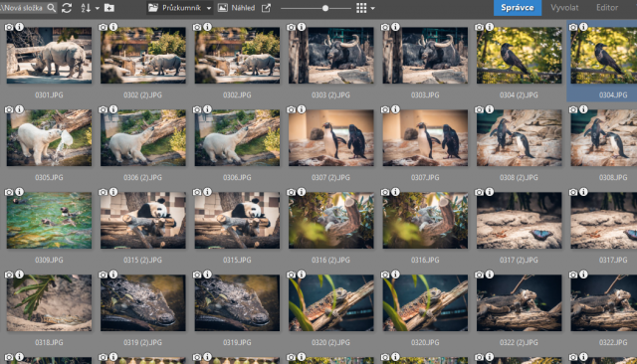Image resolution: width=637 pixels, height=364 pixels.
Task: Switch to Náhled preview mode
Action: pyautogui.click(x=237, y=8)
